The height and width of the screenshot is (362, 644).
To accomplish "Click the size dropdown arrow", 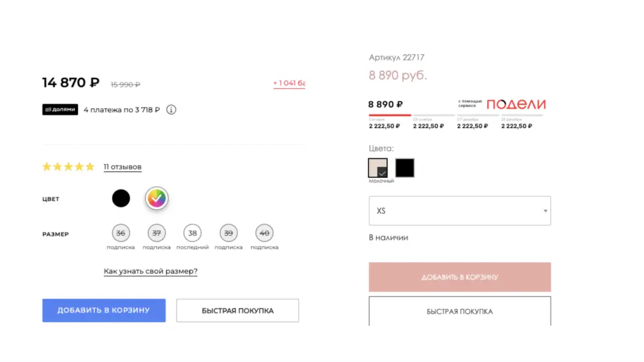I will [x=545, y=211].
